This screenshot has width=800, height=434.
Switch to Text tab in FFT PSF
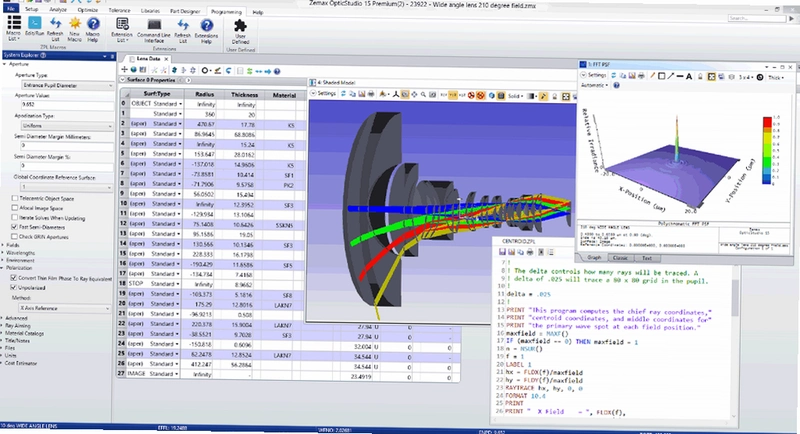click(647, 258)
